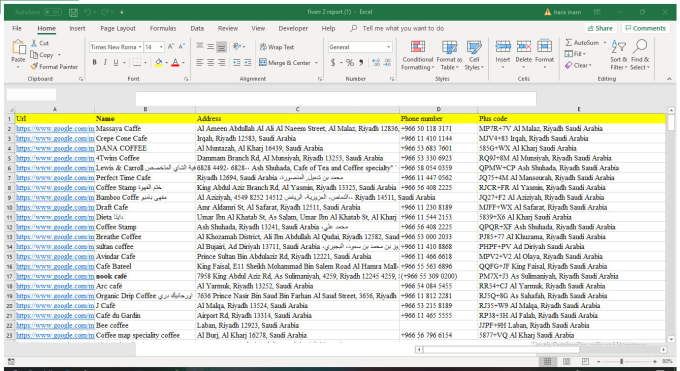The width and height of the screenshot is (680, 371).
Task: Select the column C header
Action: (297, 109)
